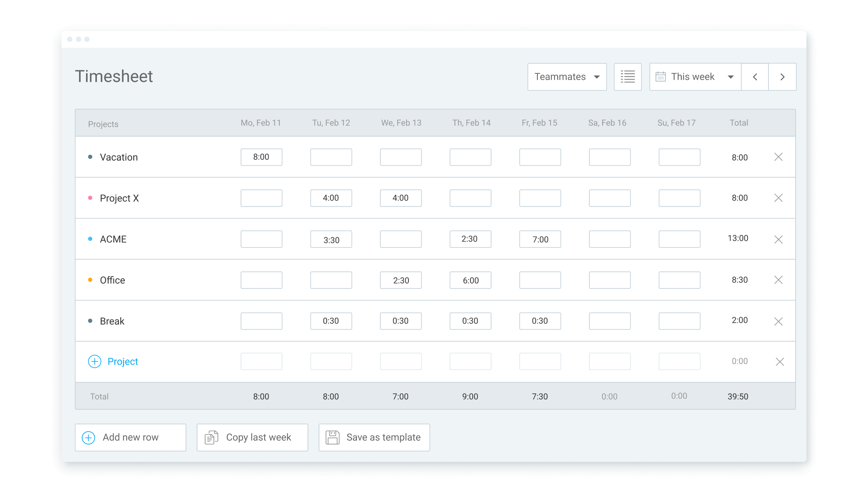Click the blue plus Project icon

click(x=95, y=362)
